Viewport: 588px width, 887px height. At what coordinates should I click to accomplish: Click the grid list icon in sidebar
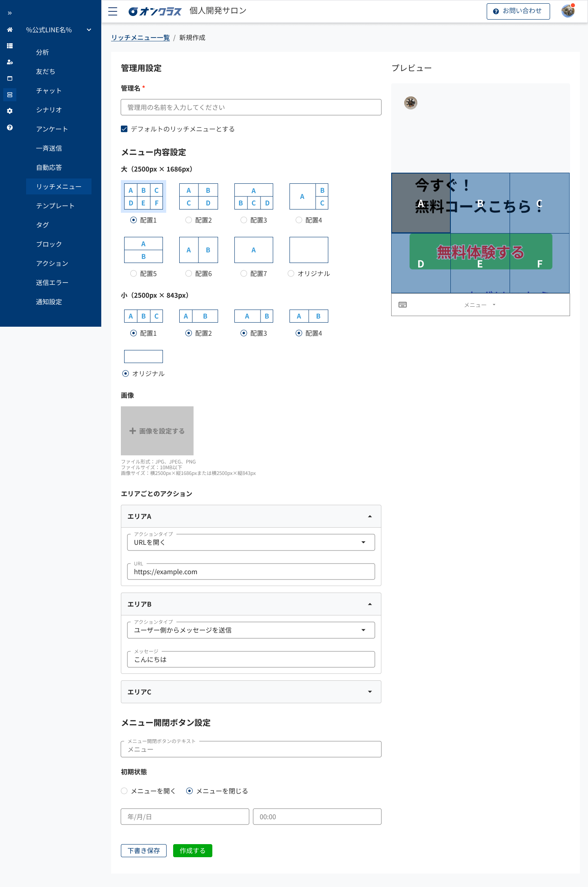(x=10, y=46)
